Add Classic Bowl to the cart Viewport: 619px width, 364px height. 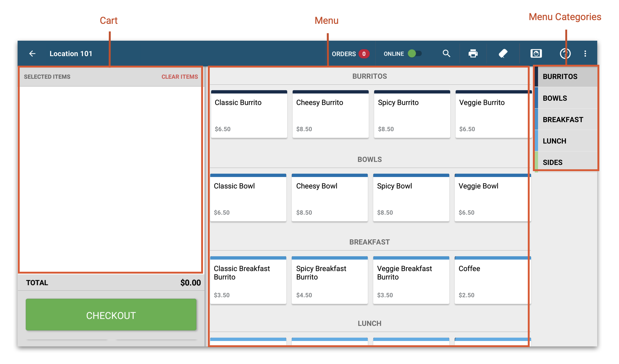click(248, 197)
